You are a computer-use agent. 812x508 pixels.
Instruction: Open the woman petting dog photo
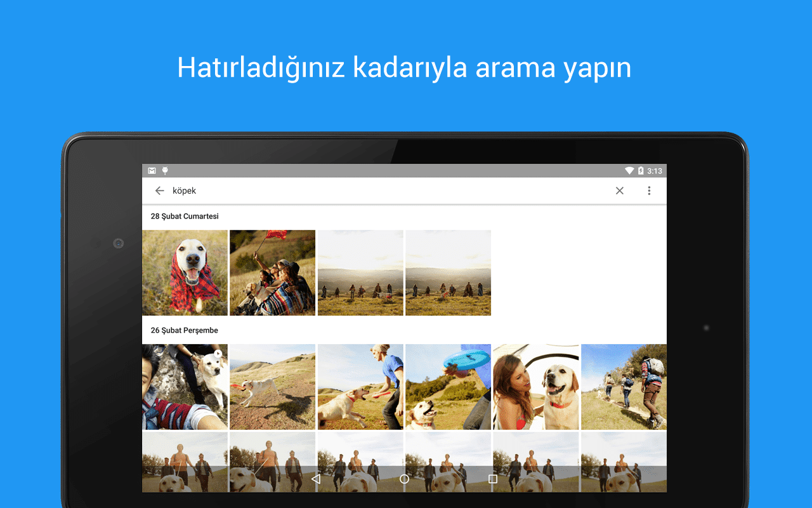pos(535,387)
